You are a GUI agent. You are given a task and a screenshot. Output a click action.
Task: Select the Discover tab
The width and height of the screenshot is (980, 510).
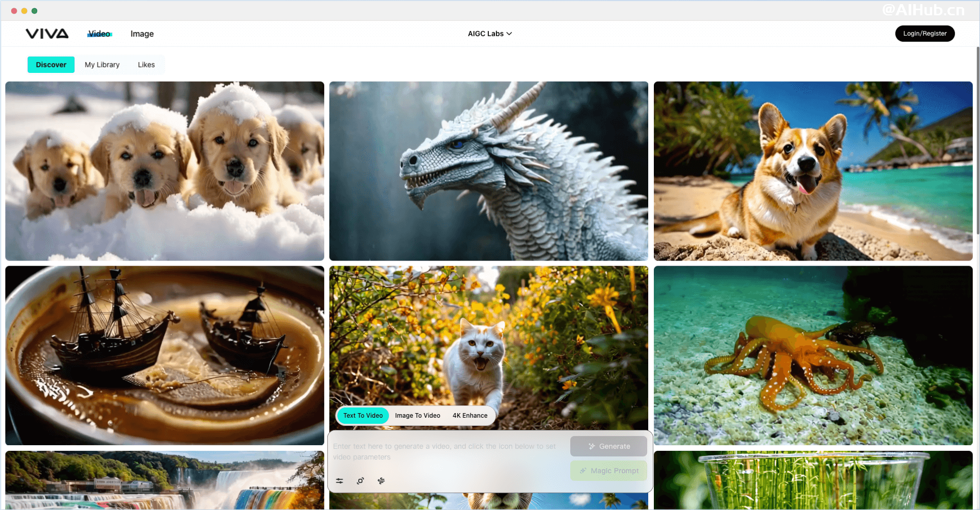[51, 65]
